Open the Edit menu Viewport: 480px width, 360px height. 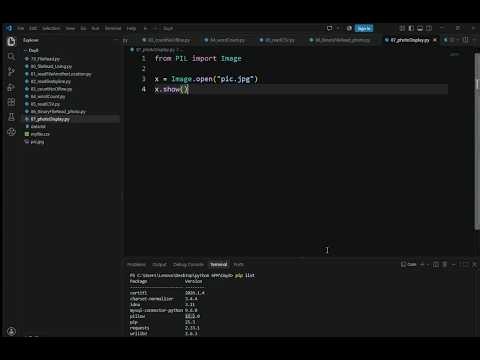point(33,28)
